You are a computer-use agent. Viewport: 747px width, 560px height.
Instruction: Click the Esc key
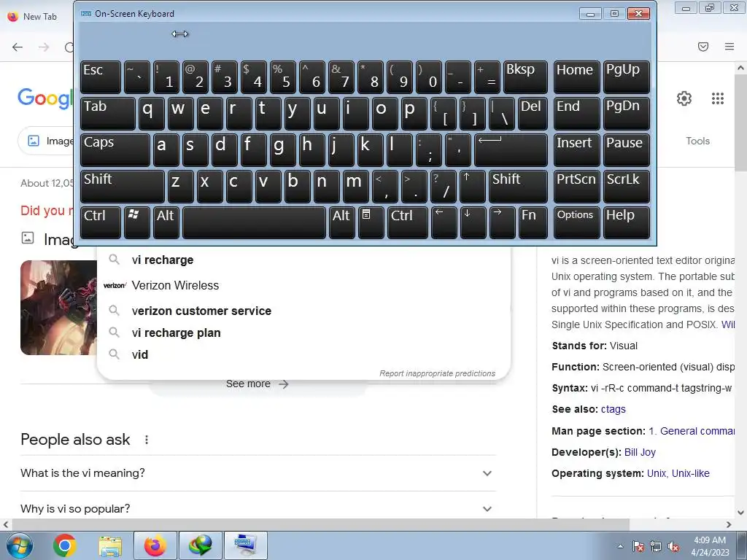[x=101, y=77]
